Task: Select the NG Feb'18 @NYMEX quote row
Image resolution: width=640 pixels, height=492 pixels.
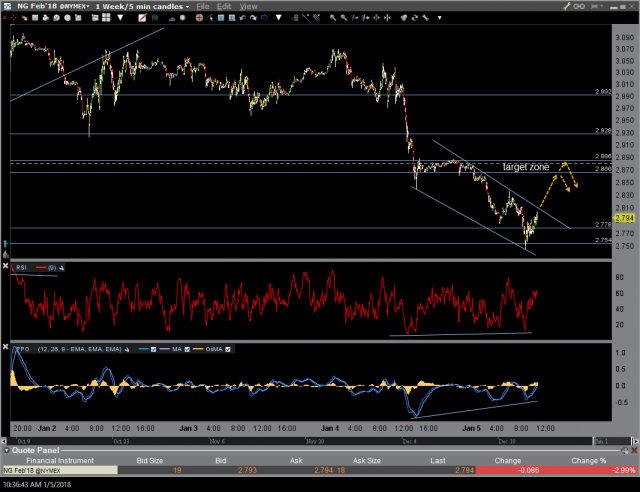Action: pyautogui.click(x=320, y=470)
